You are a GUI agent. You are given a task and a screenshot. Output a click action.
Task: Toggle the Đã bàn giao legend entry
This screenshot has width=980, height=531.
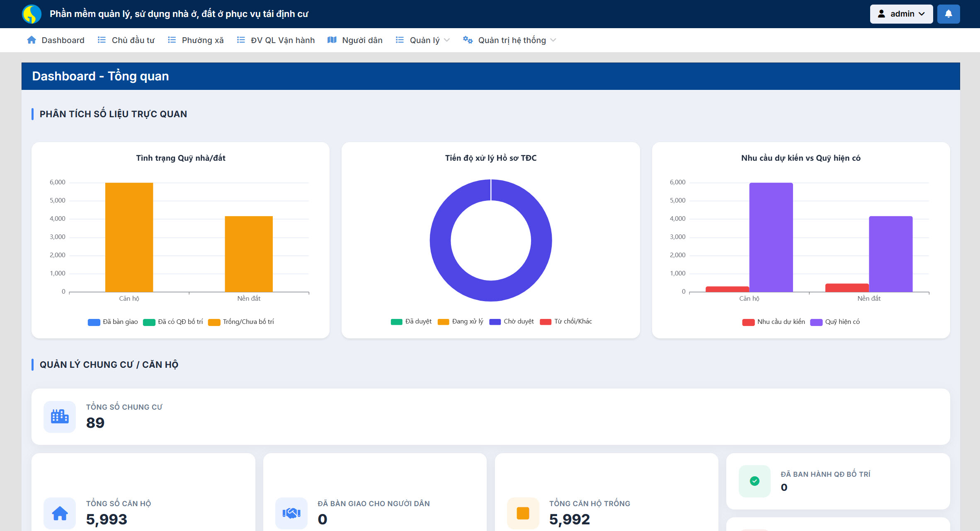113,322
